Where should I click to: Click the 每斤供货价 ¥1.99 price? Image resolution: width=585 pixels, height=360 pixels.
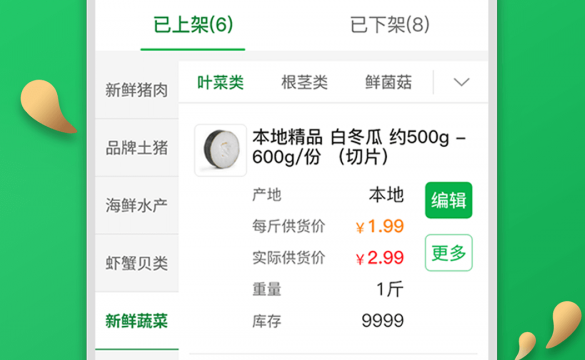point(379,226)
